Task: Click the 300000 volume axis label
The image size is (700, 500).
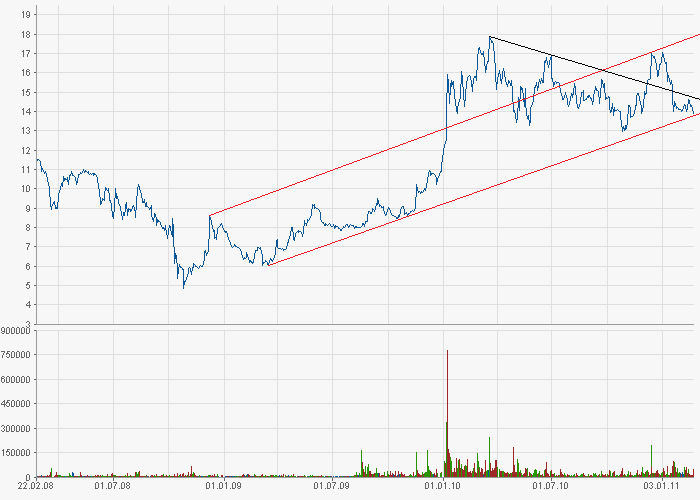Action: (x=16, y=429)
